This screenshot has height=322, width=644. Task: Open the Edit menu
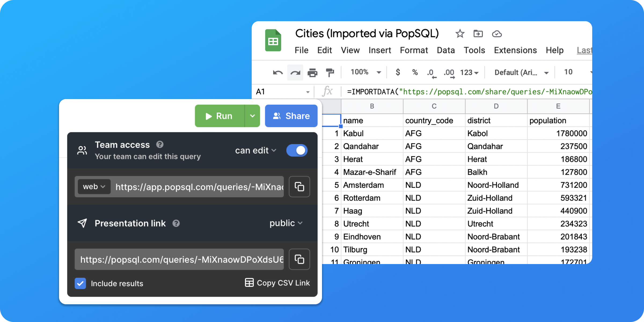(324, 50)
